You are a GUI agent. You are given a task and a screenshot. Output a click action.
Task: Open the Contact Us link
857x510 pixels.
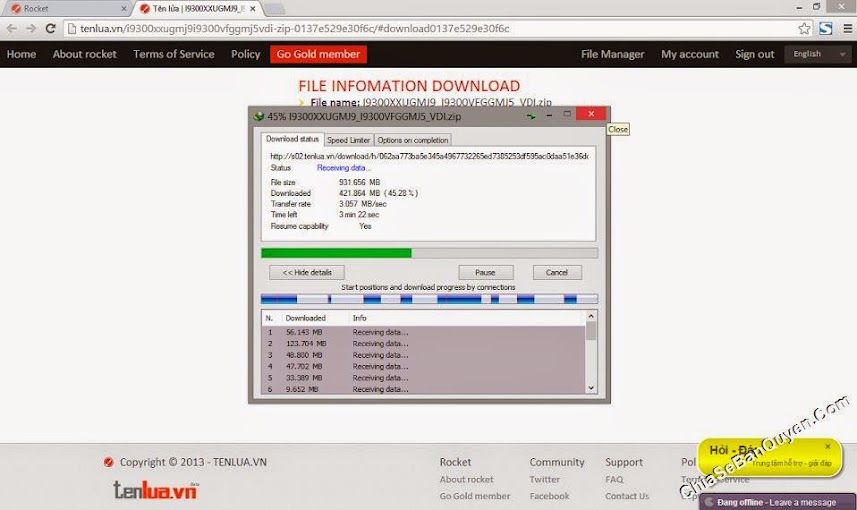click(x=627, y=496)
